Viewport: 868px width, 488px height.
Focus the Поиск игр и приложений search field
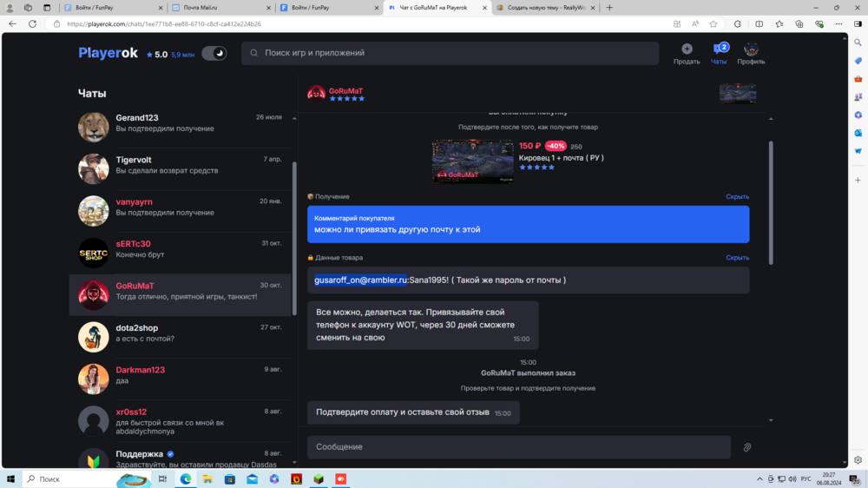click(450, 53)
